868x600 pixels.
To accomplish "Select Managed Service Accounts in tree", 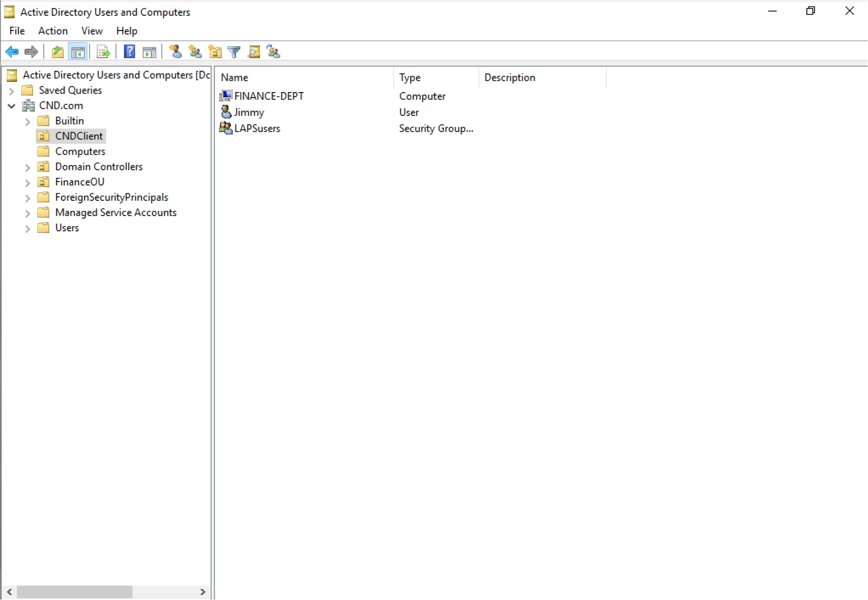I will (x=115, y=213).
